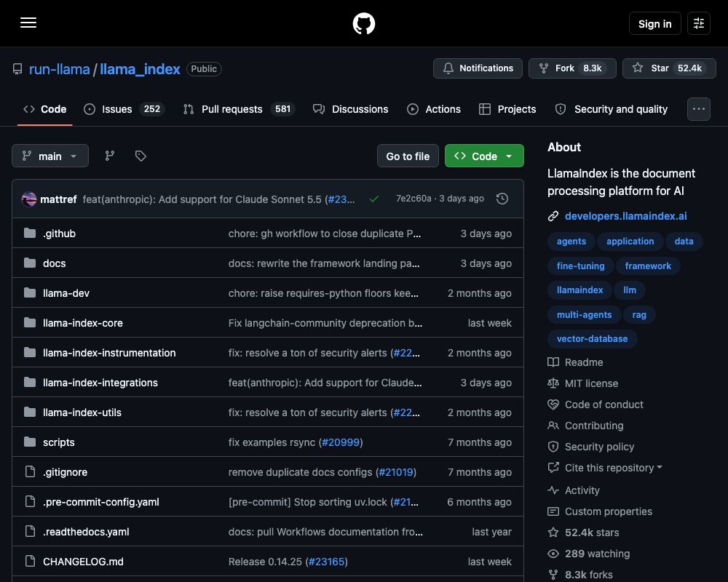Open pull request #23165 link
728x582 pixels.
326,562
